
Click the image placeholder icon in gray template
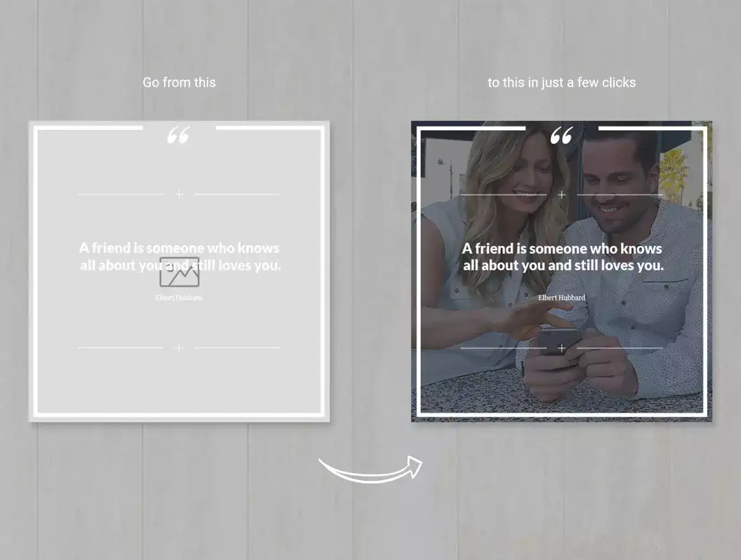[179, 273]
